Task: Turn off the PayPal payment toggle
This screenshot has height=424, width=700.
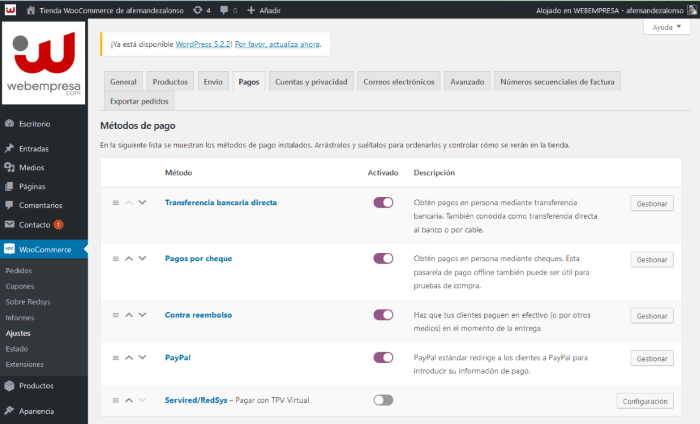Action: pos(382,357)
